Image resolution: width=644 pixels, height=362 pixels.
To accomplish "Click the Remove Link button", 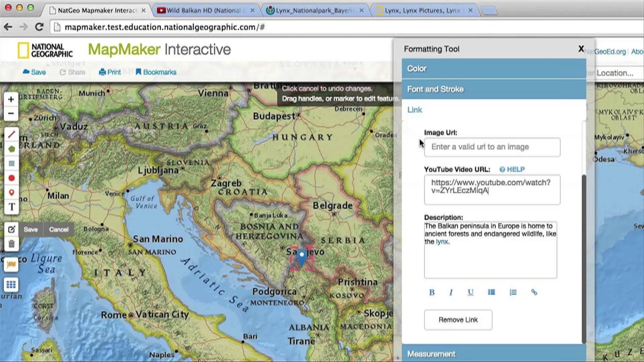I will point(458,320).
